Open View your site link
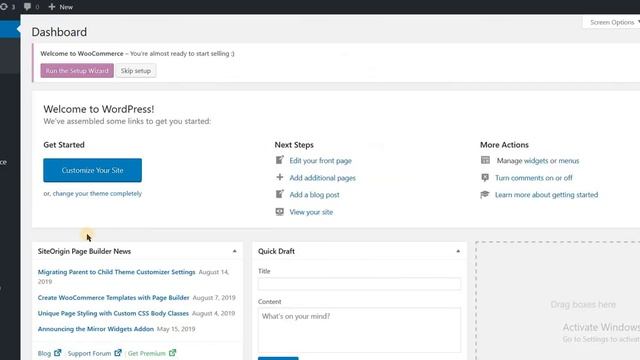This screenshot has width=640, height=360. tap(311, 212)
